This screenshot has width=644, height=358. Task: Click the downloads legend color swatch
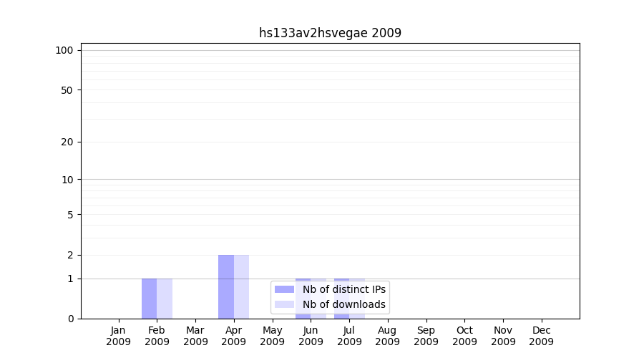tap(284, 304)
